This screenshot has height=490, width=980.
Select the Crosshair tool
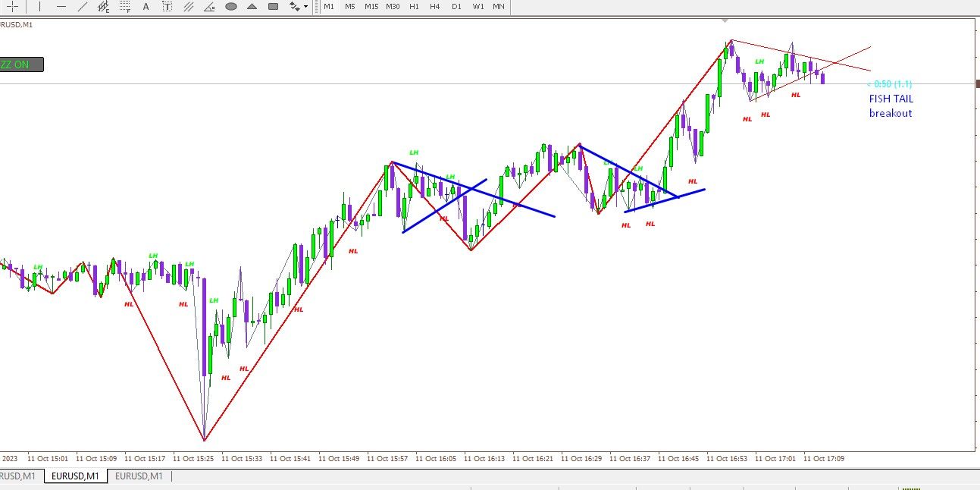tap(12, 6)
